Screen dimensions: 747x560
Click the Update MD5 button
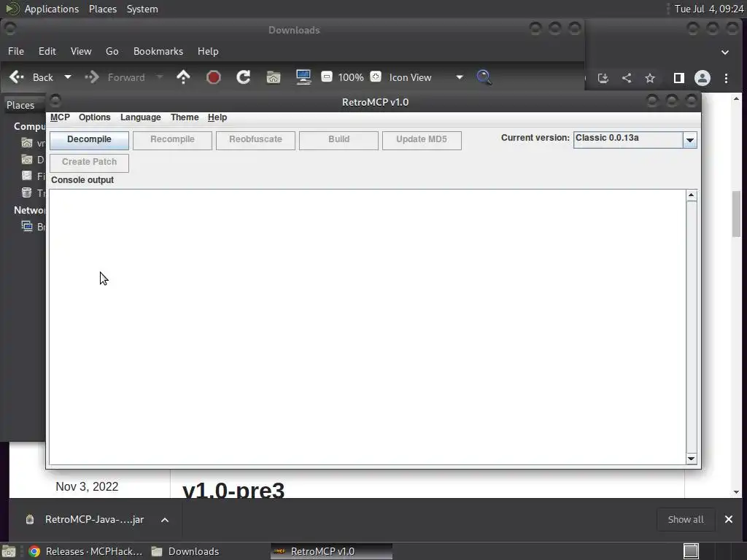coord(422,140)
